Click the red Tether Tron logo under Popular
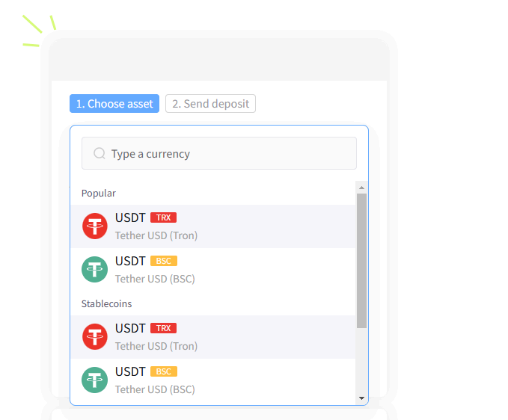Viewport: 508px width, 420px height. tap(95, 226)
